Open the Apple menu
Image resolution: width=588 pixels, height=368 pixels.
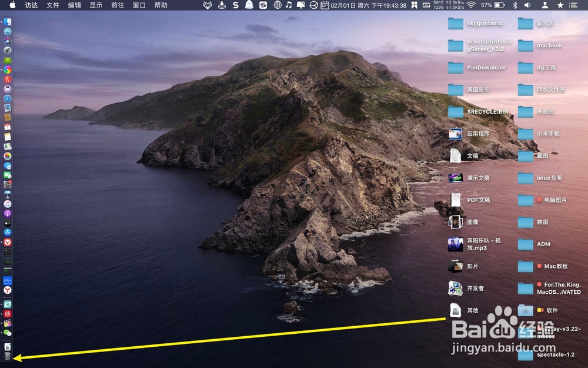point(12,5)
